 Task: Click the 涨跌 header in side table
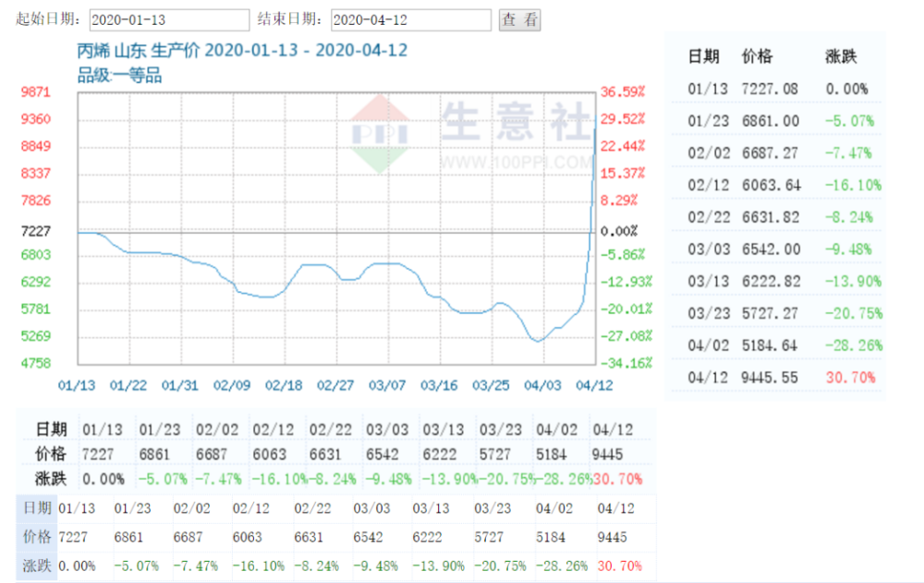click(841, 56)
